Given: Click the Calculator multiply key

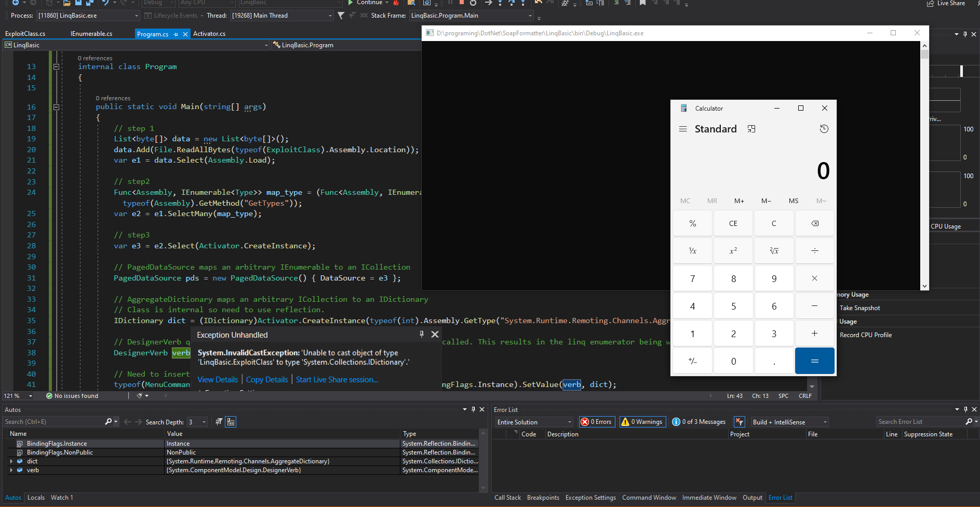Looking at the screenshot, I should [814, 278].
